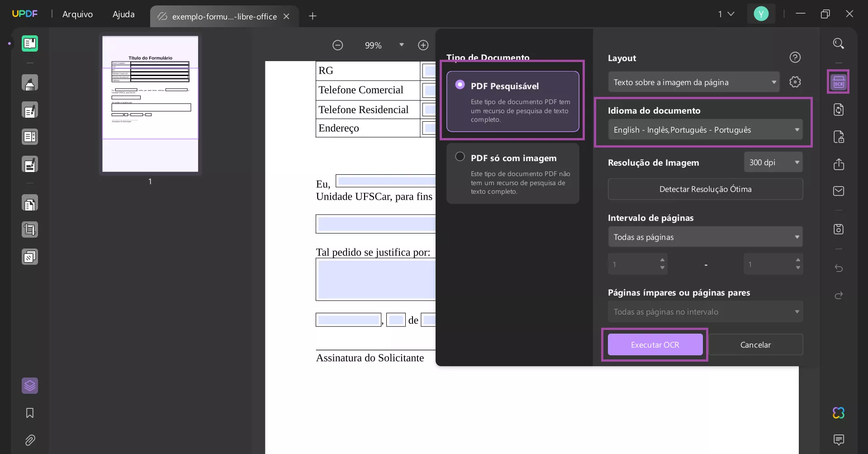This screenshot has height=454, width=868.
Task: Open the Page Tools watermark icon
Action: click(x=30, y=257)
